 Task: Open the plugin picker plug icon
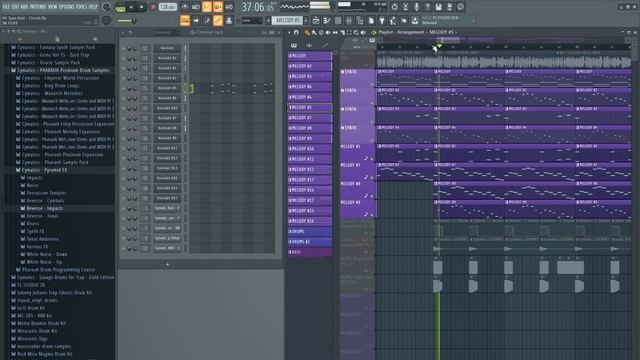point(382,20)
